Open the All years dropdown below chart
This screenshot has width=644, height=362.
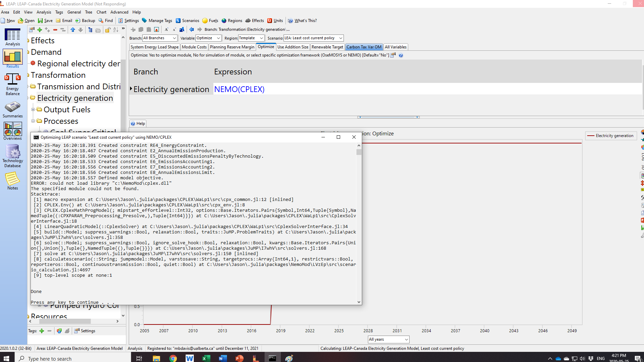tap(389, 339)
